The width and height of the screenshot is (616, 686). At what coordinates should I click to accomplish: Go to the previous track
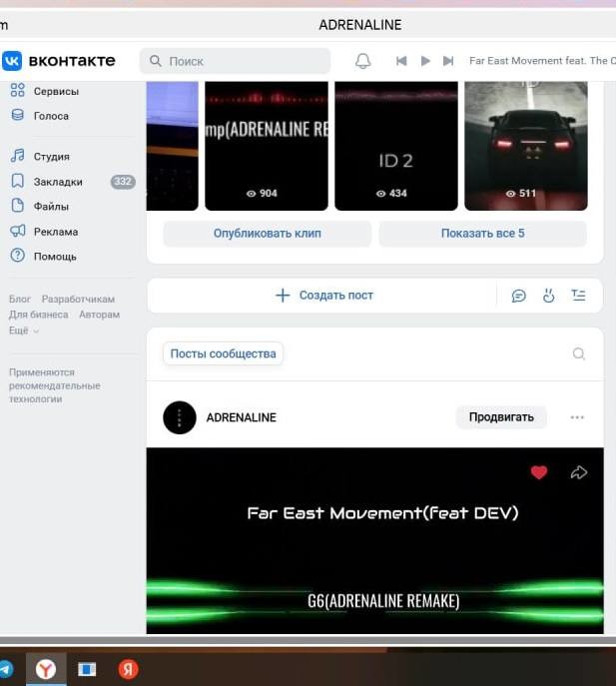click(x=401, y=61)
